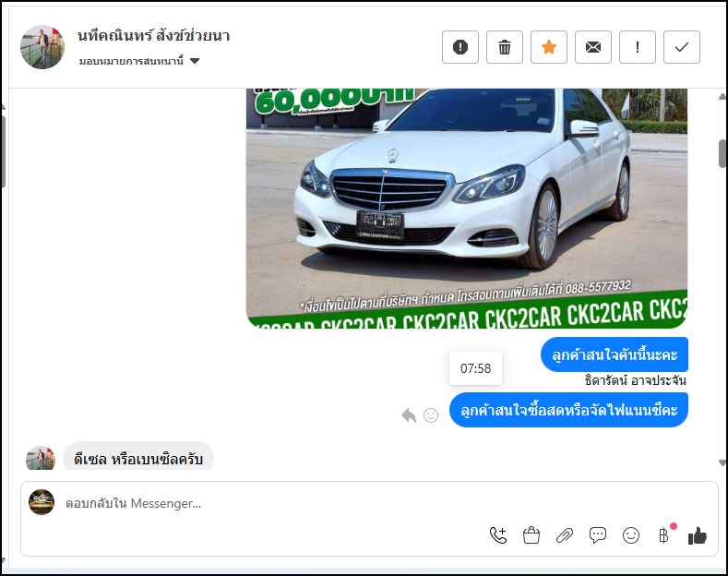Click agent name ธิดารัตน์ อาจประจัน label

tap(636, 380)
